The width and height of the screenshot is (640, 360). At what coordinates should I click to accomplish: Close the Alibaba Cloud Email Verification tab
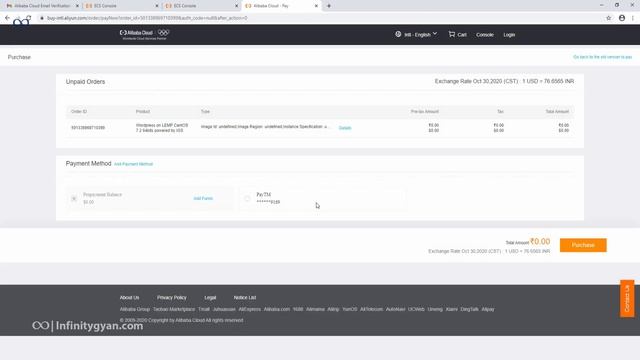tap(77, 6)
